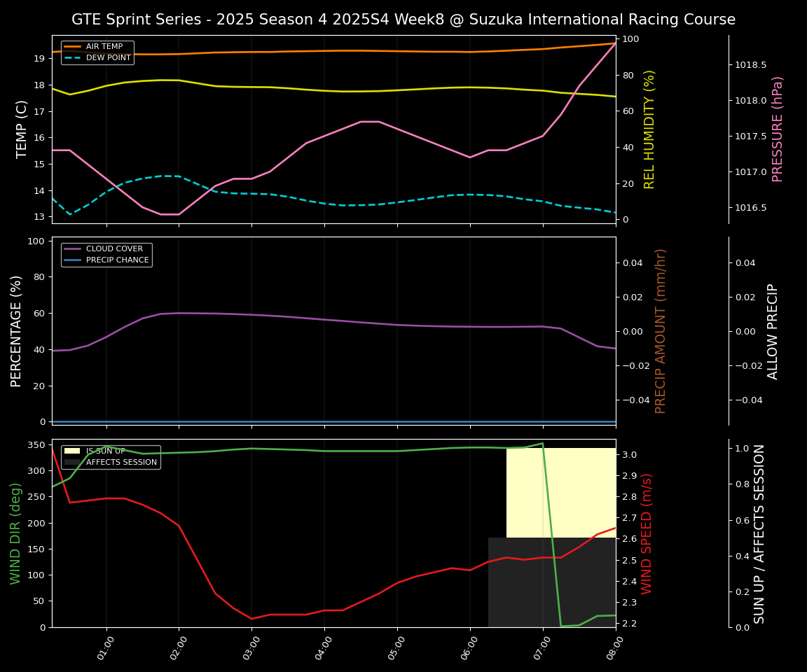Select the AFFECTS SESSION legend swatch
Screen dimensions: 807x672
pos(73,463)
